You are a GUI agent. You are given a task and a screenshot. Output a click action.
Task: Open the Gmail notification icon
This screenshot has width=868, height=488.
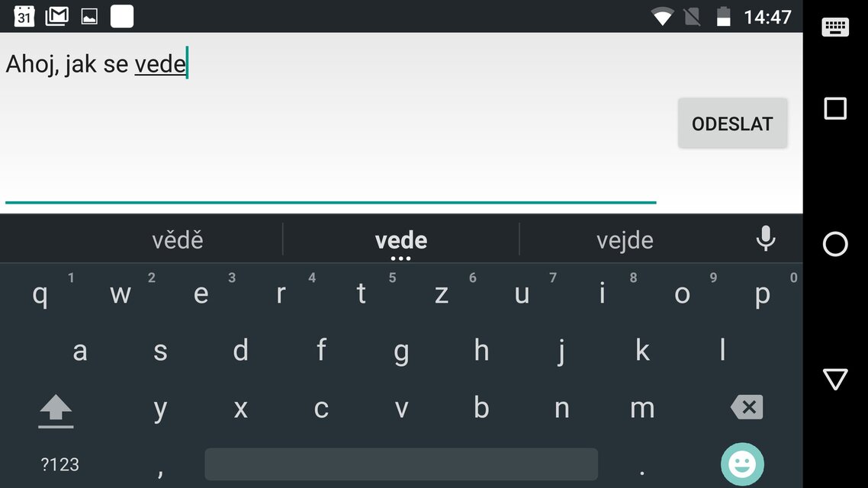[57, 16]
